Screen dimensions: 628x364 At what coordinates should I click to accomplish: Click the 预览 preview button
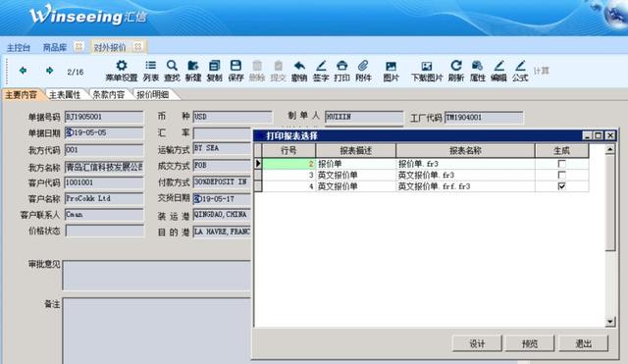530,343
